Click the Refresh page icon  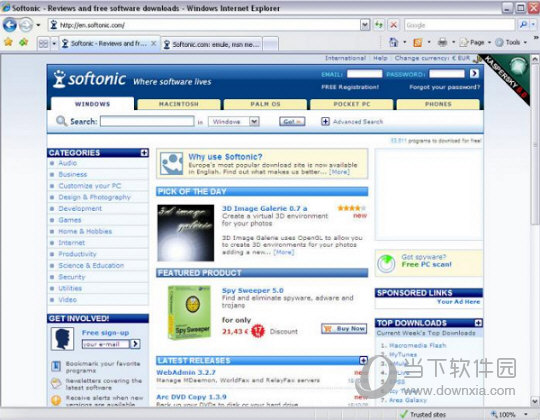click(379, 25)
